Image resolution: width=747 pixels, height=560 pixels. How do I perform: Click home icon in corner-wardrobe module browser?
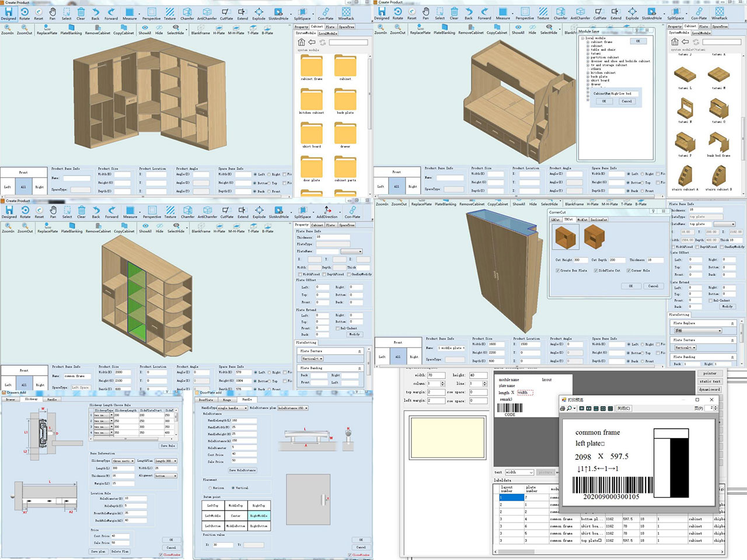(x=301, y=42)
